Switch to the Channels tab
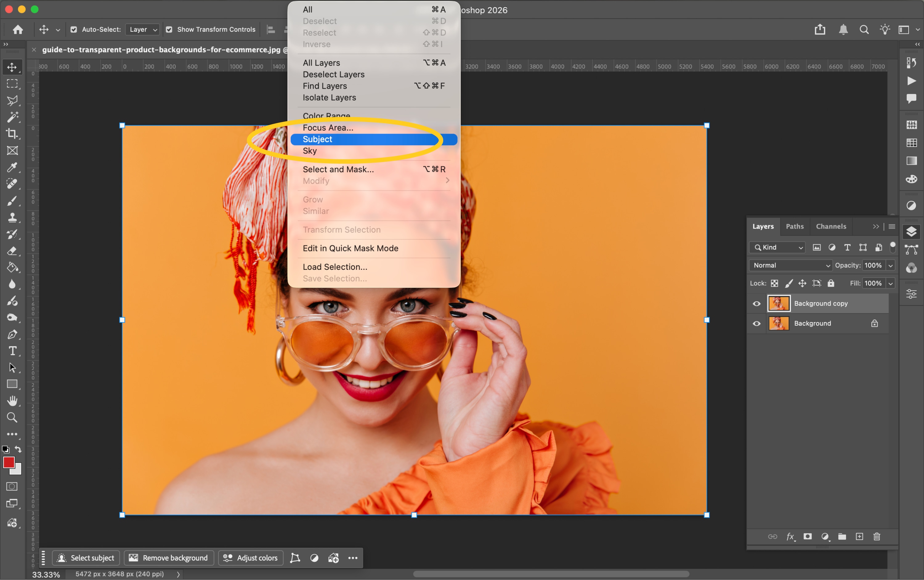924x580 pixels. pos(831,226)
